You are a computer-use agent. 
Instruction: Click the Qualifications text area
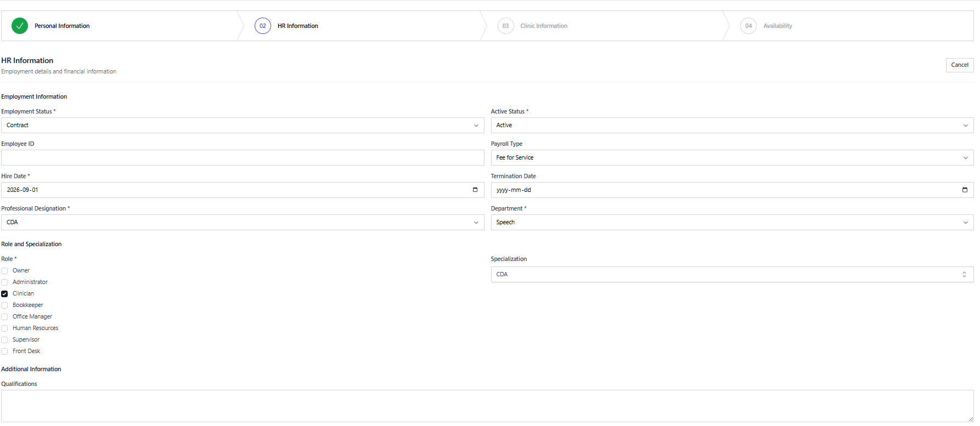(x=487, y=406)
